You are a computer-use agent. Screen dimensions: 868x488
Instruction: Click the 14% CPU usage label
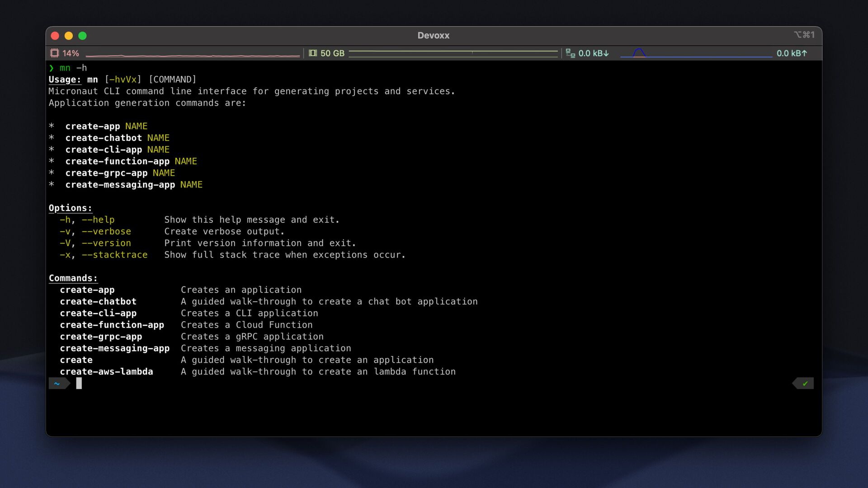pos(71,53)
